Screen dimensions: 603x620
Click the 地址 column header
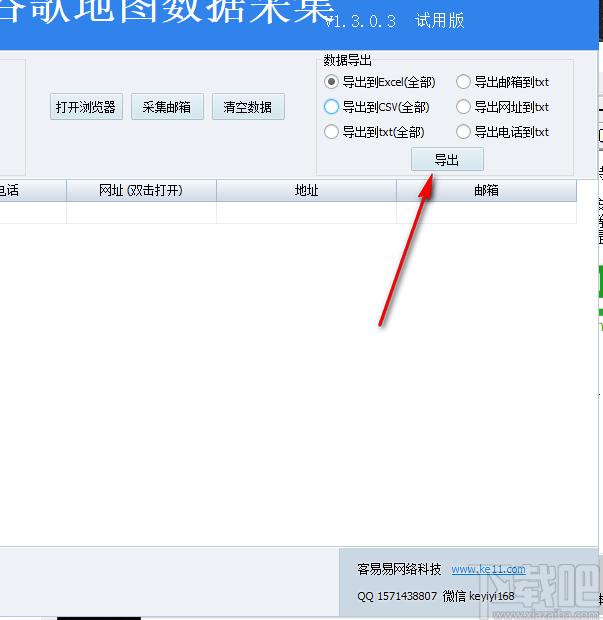pos(306,191)
